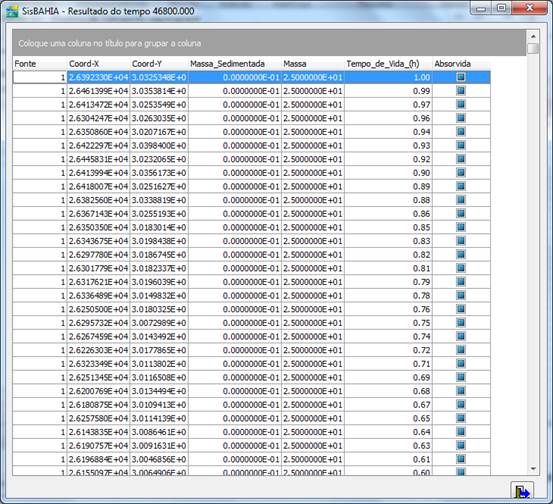Image resolution: width=553 pixels, height=504 pixels.
Task: Toggle Absorvida checkbox in row with 0.74
Action: [461, 336]
